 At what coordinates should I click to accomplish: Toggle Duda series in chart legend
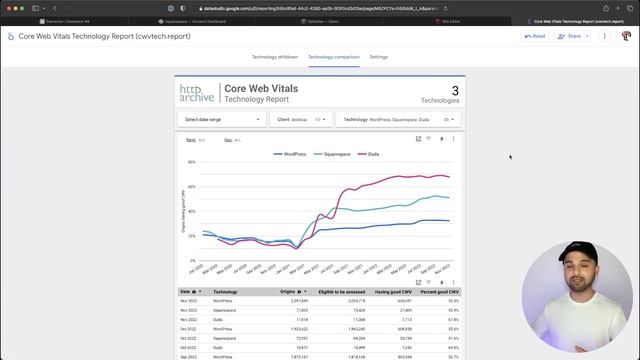pos(368,154)
